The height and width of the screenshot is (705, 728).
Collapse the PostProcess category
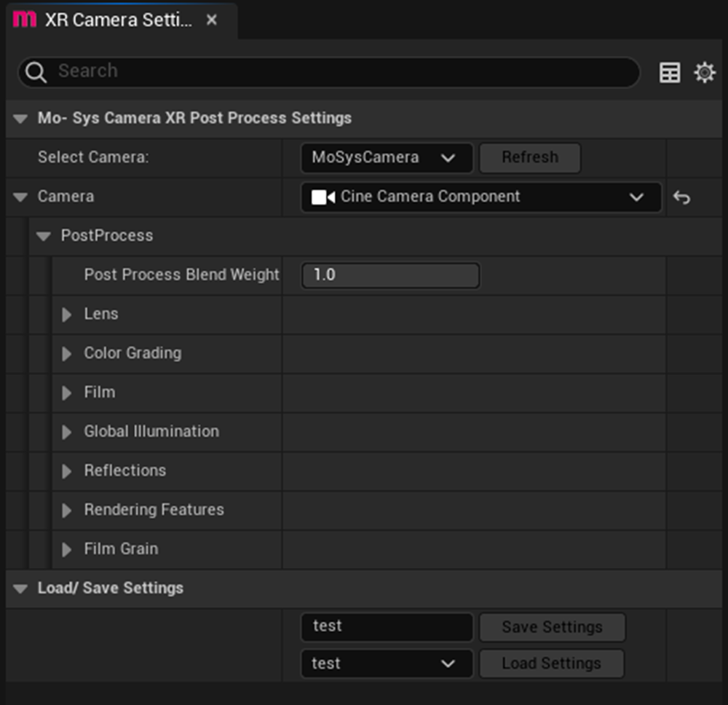pos(44,237)
